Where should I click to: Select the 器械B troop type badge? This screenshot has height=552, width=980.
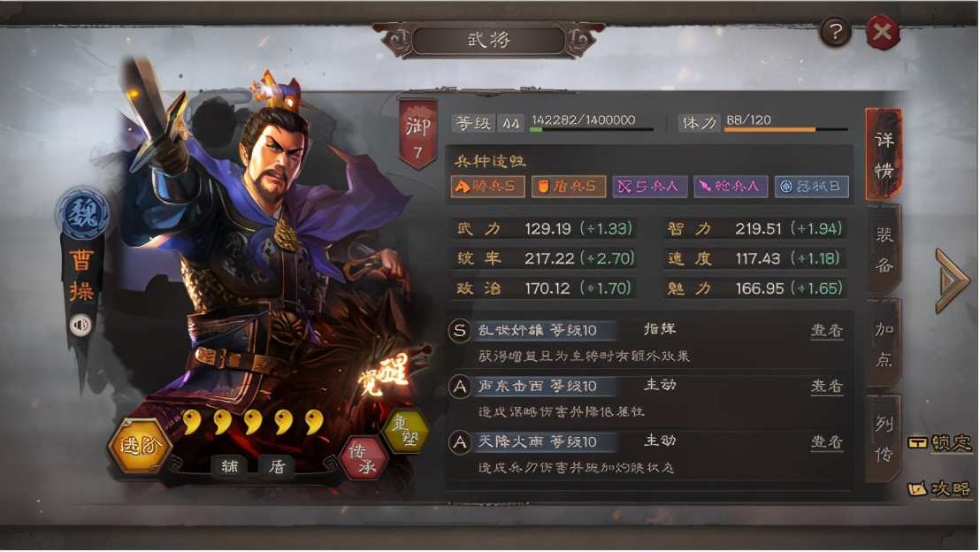[811, 187]
